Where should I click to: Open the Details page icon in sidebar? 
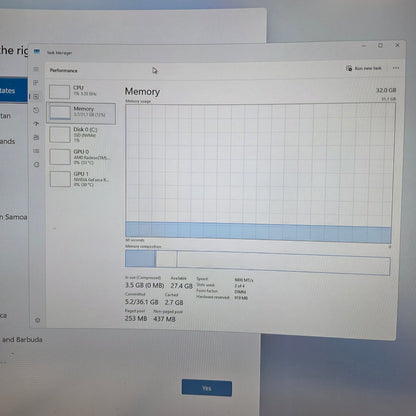point(36,151)
